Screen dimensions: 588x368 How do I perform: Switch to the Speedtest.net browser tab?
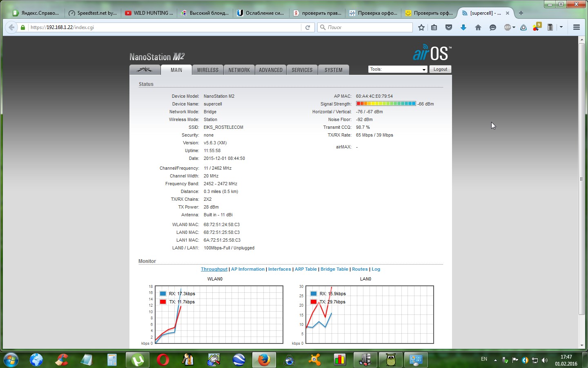pos(92,13)
